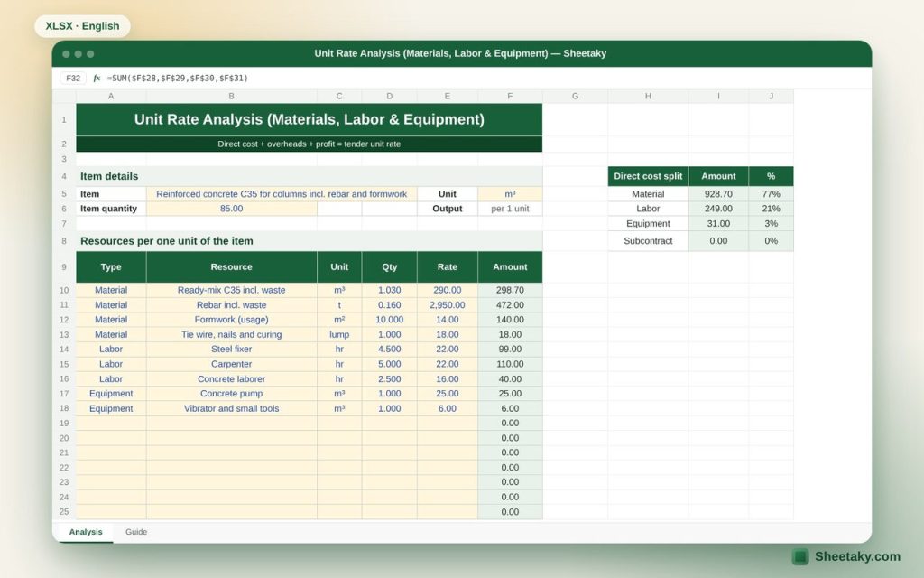Viewport: 924px width, 578px height.
Task: Open the Sheetaky.com link
Action: pos(857,556)
